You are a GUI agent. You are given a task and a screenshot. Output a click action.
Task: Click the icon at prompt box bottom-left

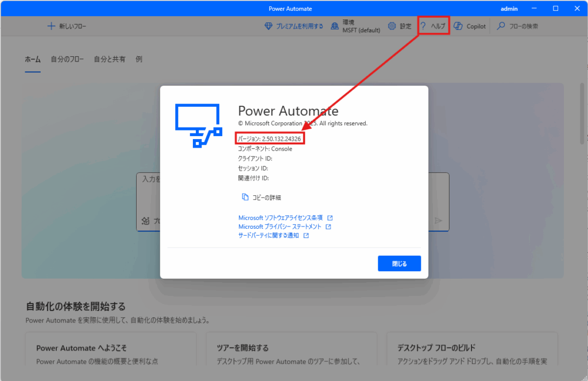tap(145, 221)
